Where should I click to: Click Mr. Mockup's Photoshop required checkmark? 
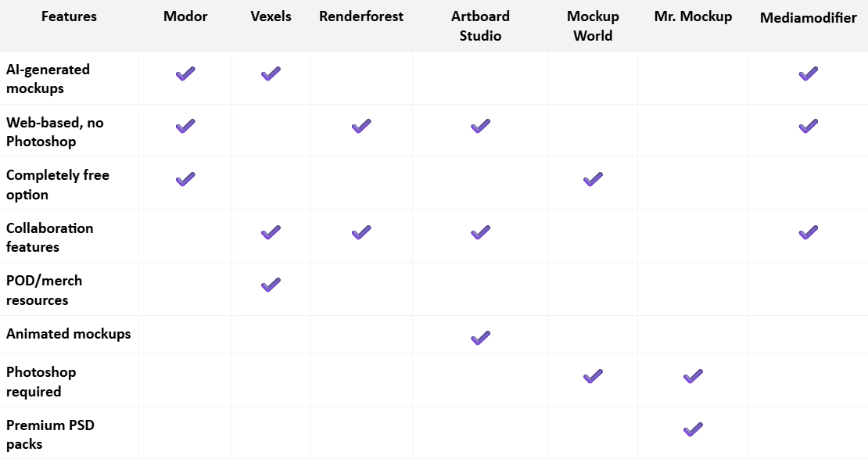coord(693,377)
